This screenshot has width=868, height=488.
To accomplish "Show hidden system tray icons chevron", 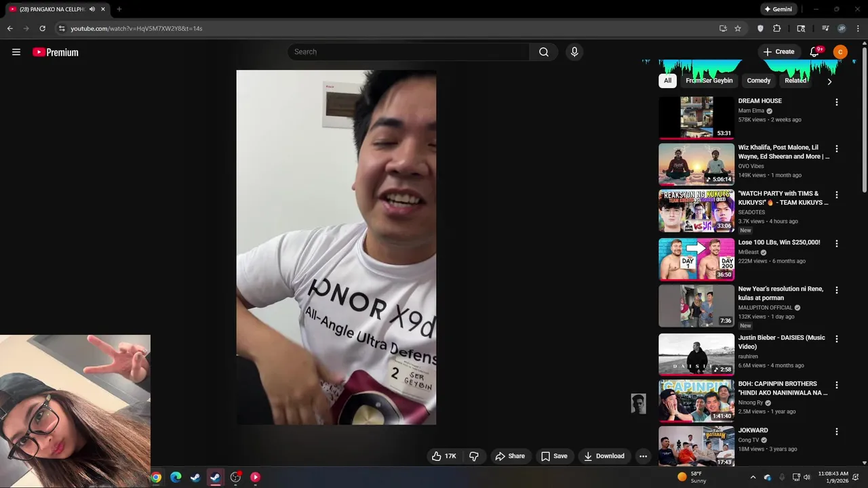I will pyautogui.click(x=753, y=477).
